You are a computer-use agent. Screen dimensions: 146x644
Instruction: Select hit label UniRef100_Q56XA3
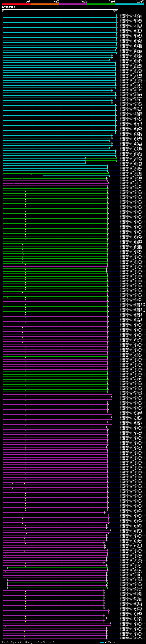[x=131, y=45]
